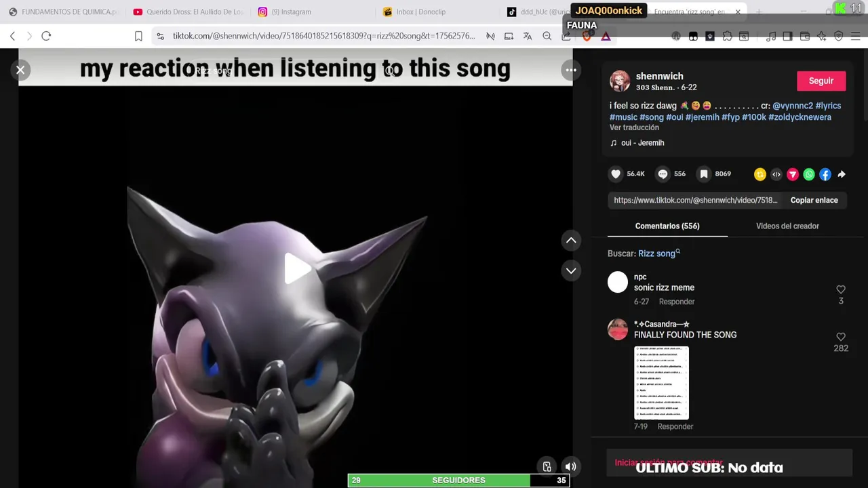This screenshot has width=868, height=488.
Task: Share the video to Facebook
Action: pyautogui.click(x=825, y=174)
